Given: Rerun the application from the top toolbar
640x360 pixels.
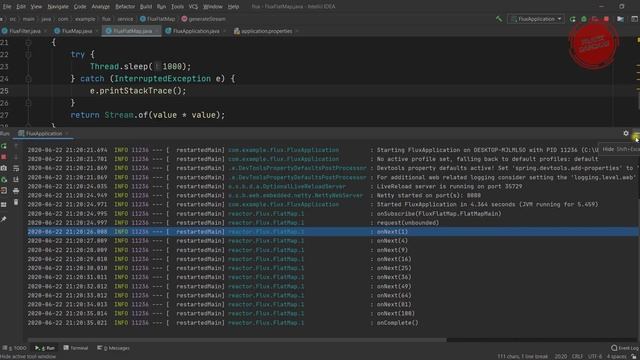Looking at the screenshot, I should (x=573, y=19).
